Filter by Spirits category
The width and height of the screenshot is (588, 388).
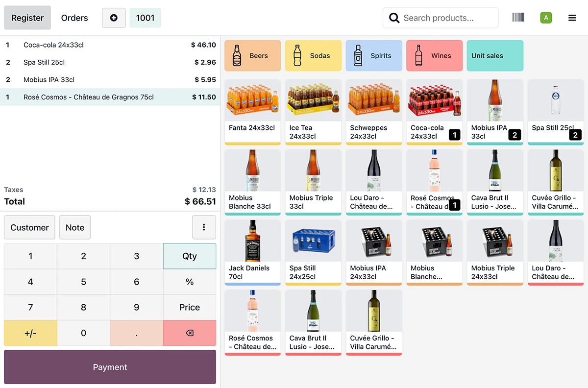pyautogui.click(x=373, y=56)
